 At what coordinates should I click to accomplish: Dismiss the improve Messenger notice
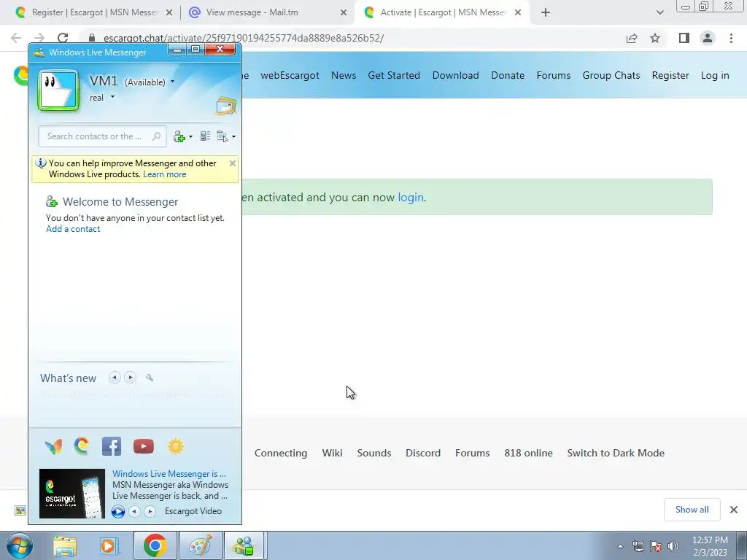[x=233, y=163]
